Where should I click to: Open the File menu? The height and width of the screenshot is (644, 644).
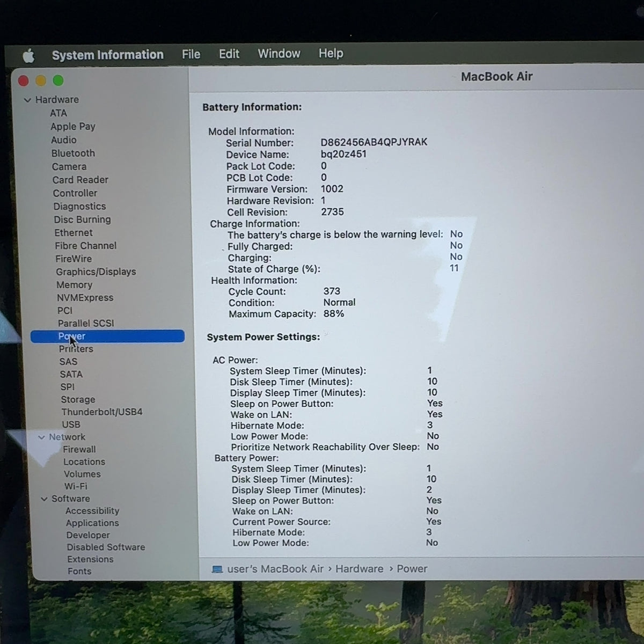click(191, 54)
